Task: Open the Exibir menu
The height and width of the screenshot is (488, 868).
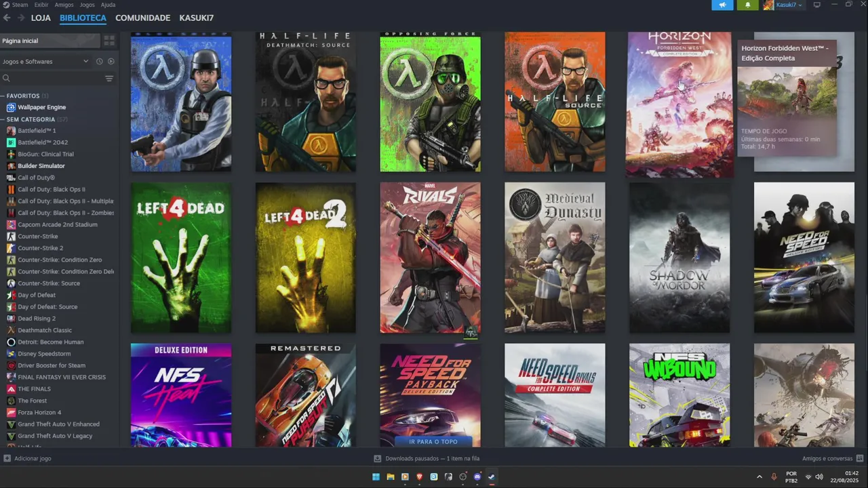Action: point(41,5)
